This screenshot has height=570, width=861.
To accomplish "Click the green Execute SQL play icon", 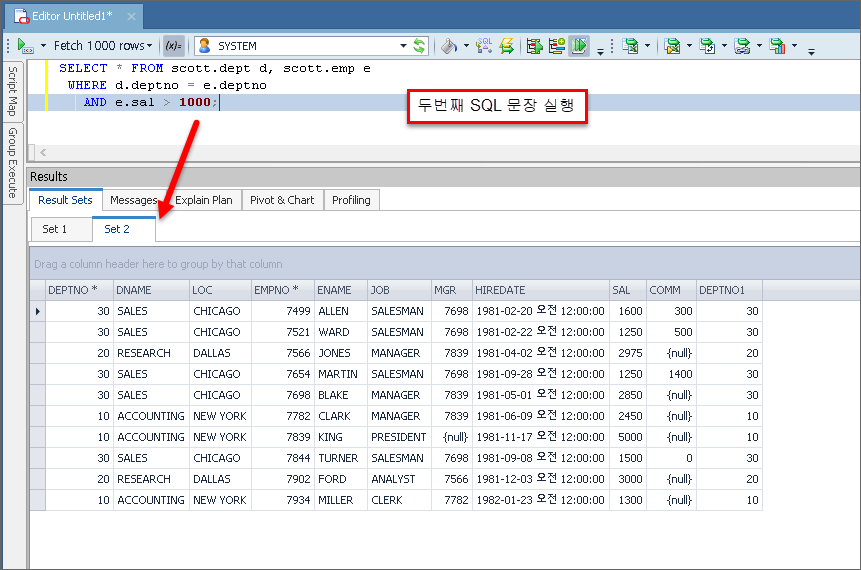I will [x=25, y=46].
